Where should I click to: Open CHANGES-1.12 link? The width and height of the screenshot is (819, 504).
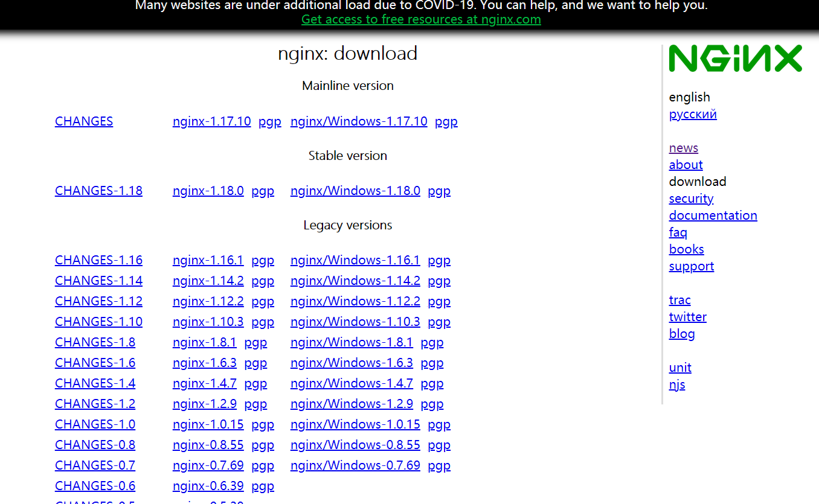(98, 301)
